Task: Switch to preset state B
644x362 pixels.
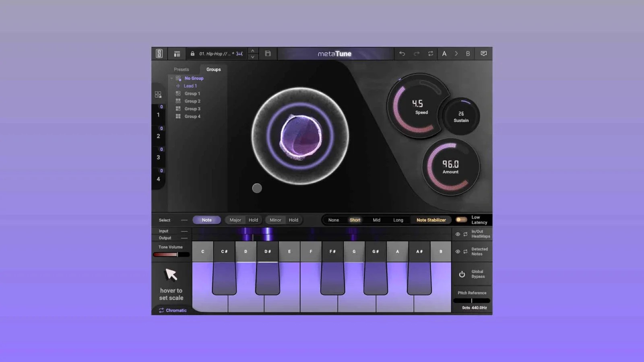Action: tap(468, 53)
